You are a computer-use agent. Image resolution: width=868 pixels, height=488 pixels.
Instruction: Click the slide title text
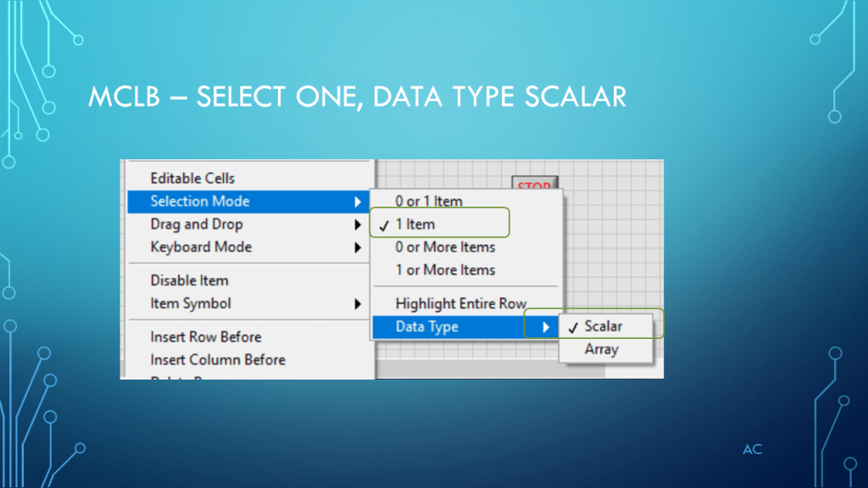[x=357, y=97]
